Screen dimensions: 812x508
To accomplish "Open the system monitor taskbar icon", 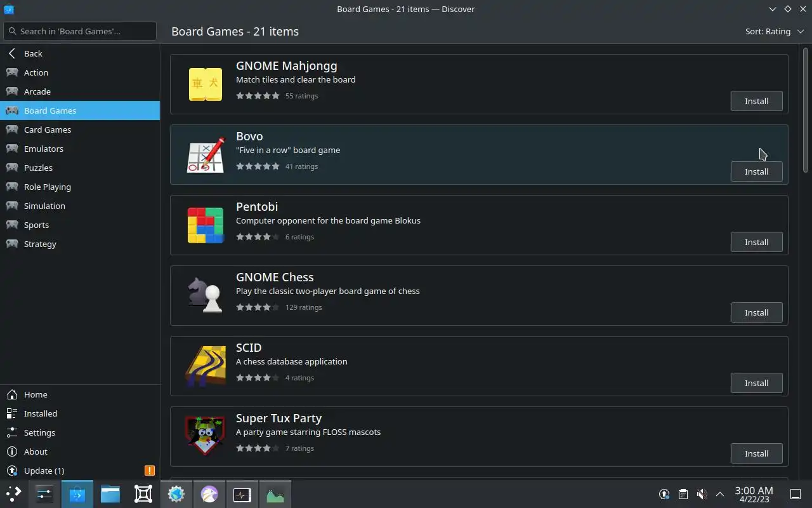I will 242,493.
